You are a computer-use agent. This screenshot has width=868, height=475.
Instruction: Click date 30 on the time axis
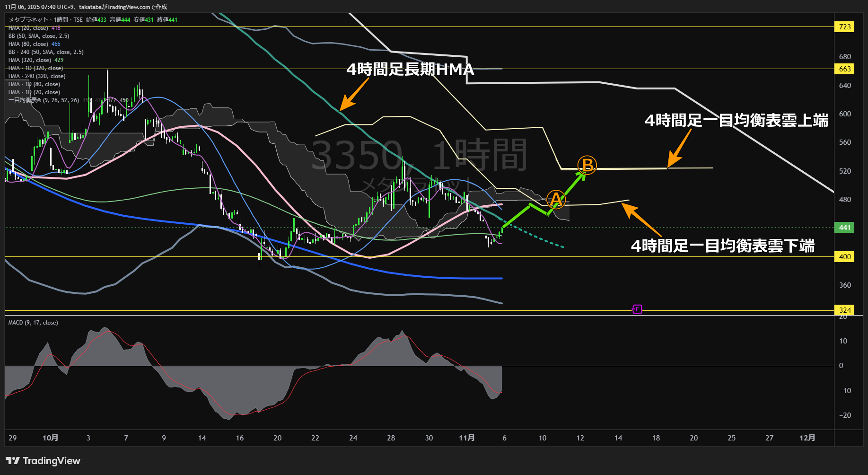click(x=429, y=438)
